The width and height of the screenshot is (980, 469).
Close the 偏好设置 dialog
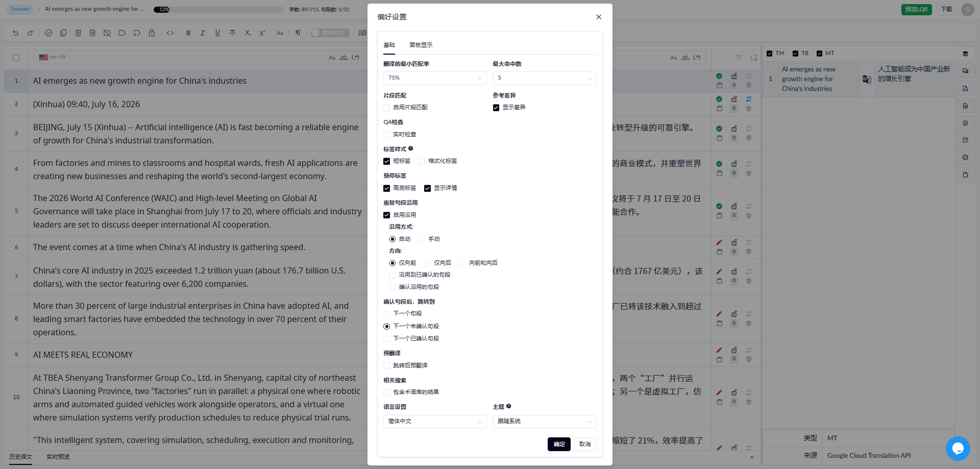599,17
